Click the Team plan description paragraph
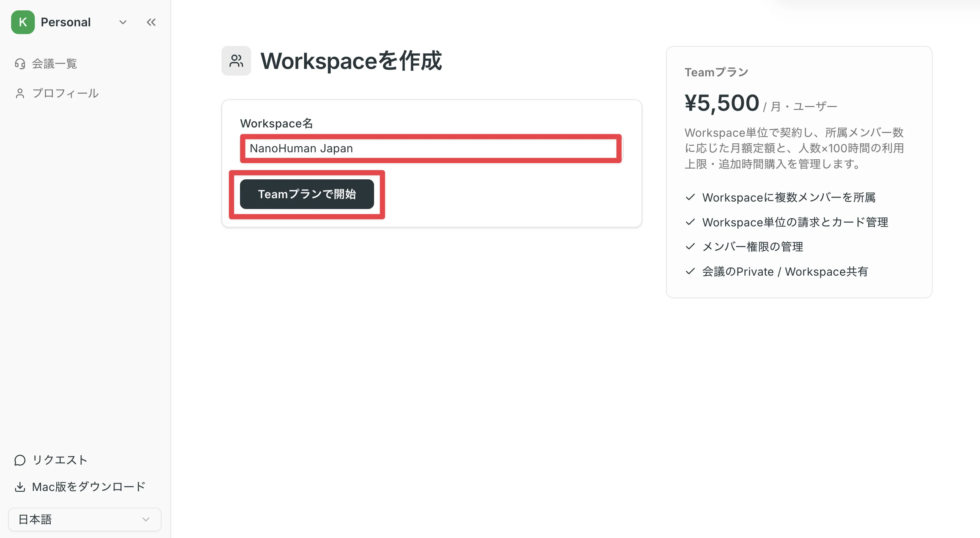Viewport: 980px width, 538px height. click(794, 148)
